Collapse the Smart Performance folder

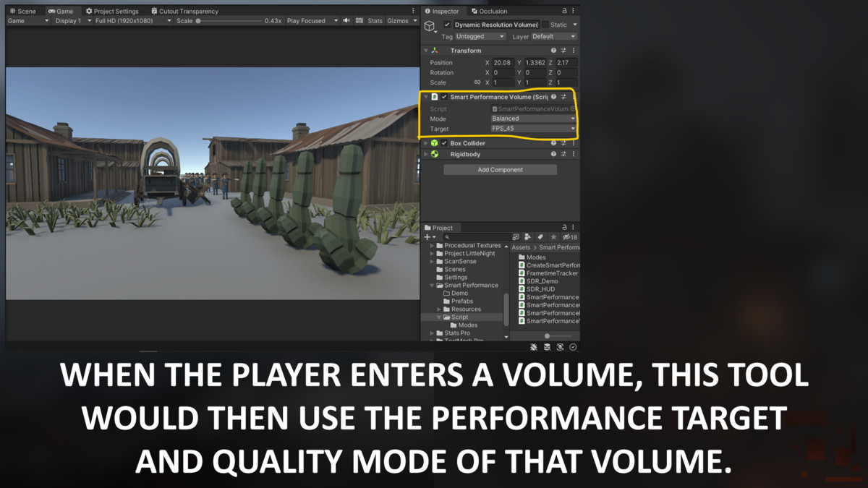coord(432,286)
